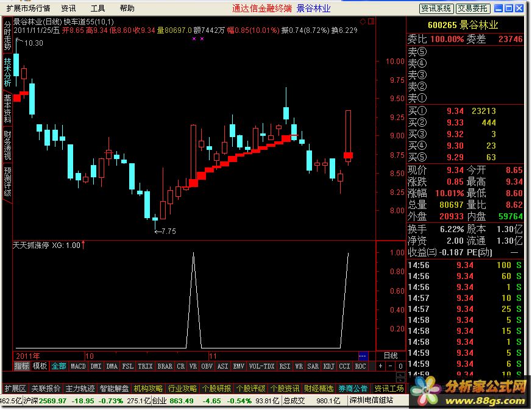Open the 日线 period selector
The image size is (532, 410).
point(391,356)
